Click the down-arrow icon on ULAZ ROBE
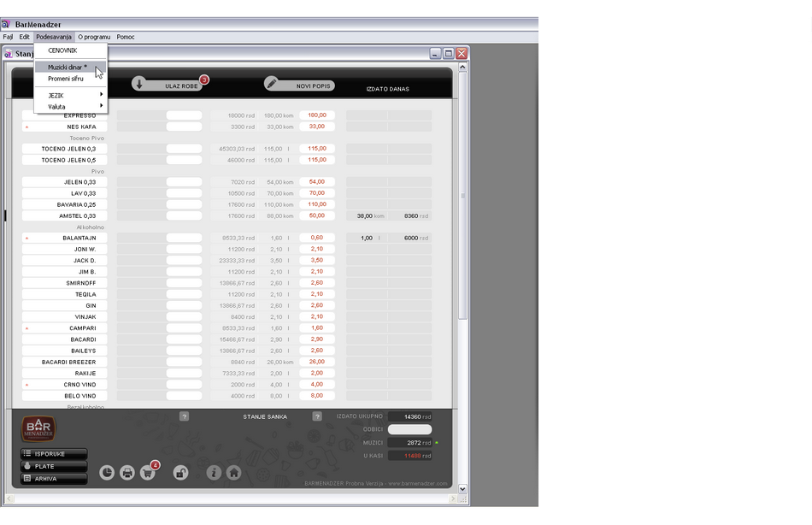Image resolution: width=812 pixels, height=525 pixels. [x=138, y=84]
